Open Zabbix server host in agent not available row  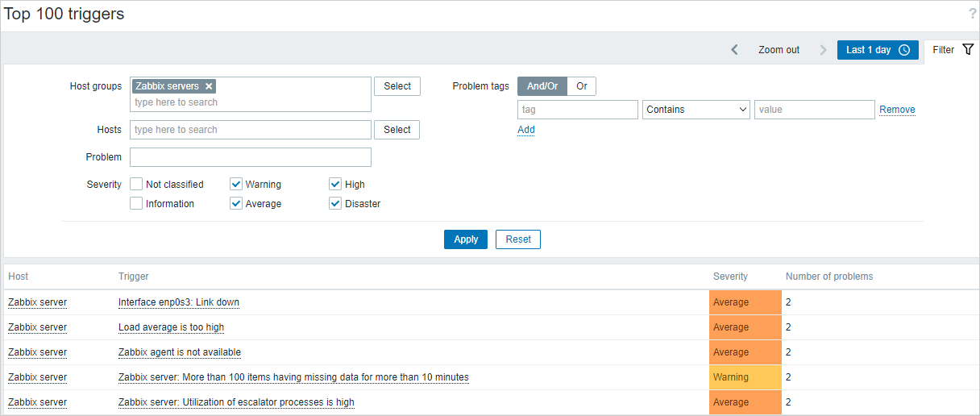[x=37, y=352]
